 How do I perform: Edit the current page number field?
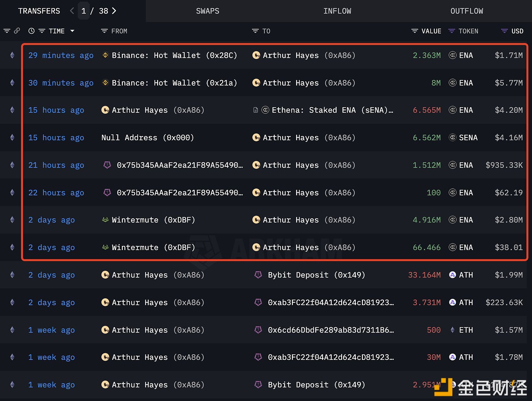coord(84,11)
